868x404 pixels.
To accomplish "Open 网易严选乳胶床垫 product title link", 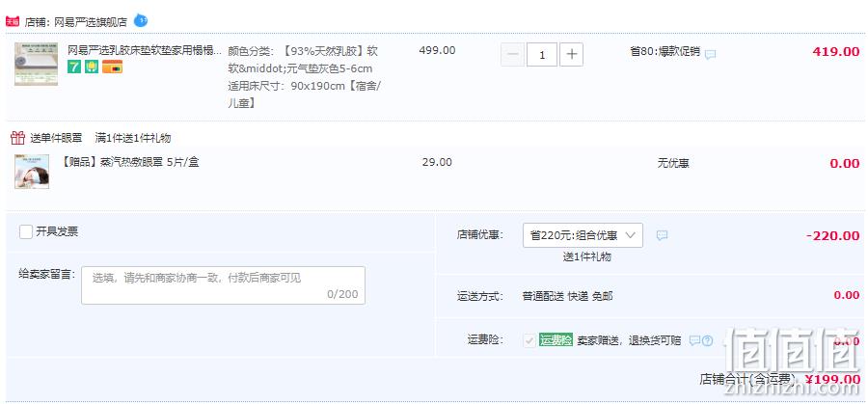I will pyautogui.click(x=145, y=51).
